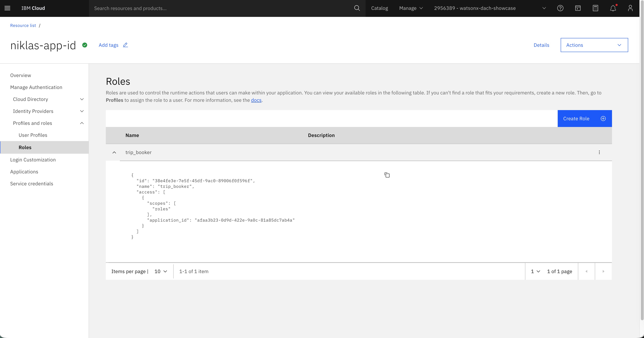
Task: Click the application_id value in JSON
Action: tap(245, 220)
